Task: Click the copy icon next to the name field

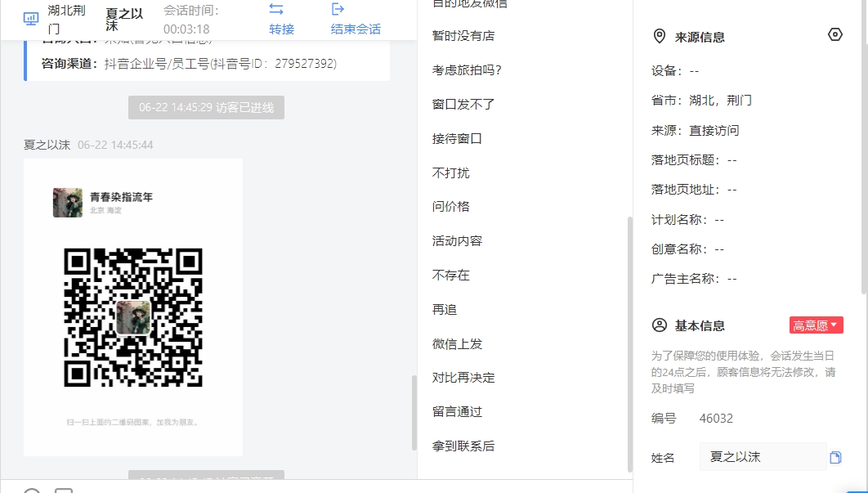Action: (835, 457)
